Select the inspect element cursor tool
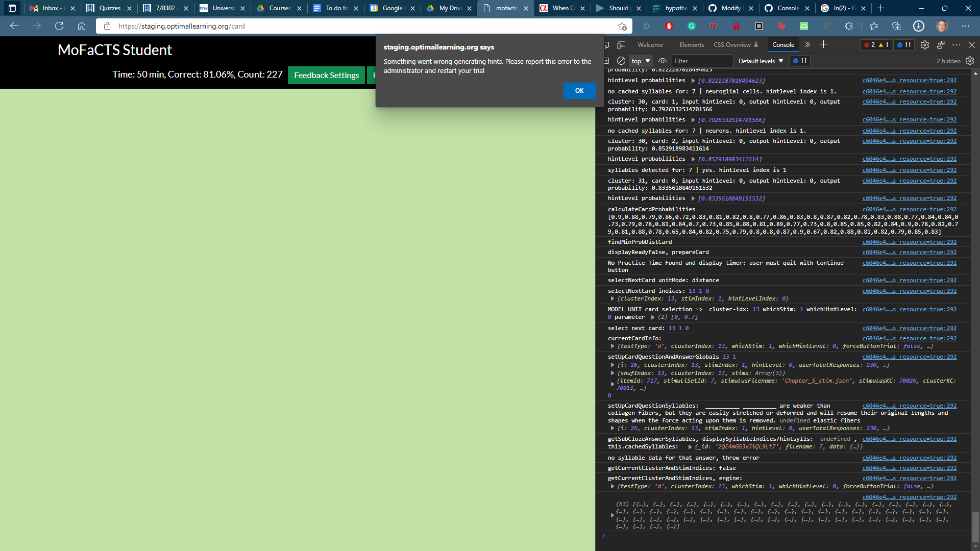 coord(606,45)
